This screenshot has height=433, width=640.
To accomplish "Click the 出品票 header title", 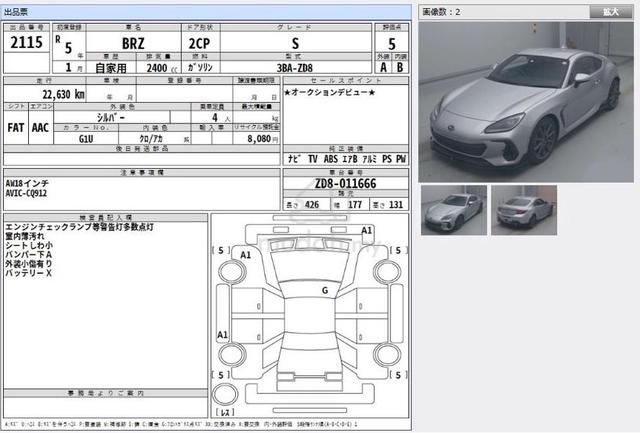I will coord(16,12).
